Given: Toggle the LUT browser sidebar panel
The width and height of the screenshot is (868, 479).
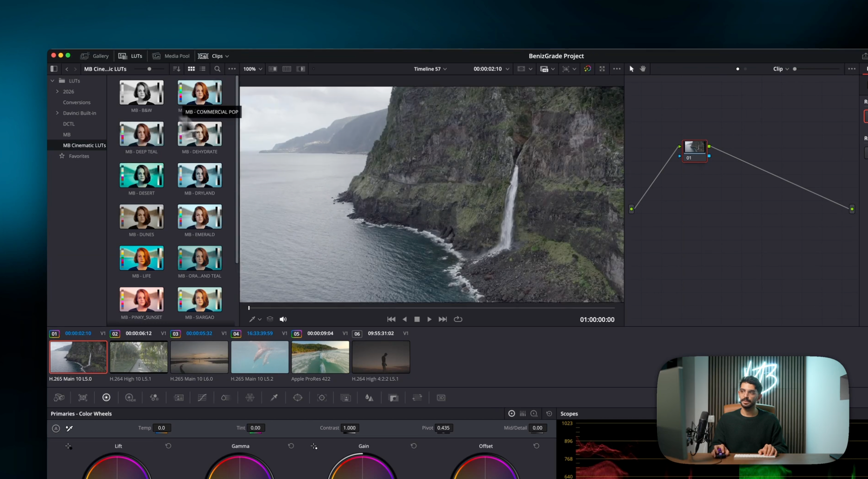Looking at the screenshot, I should [54, 69].
